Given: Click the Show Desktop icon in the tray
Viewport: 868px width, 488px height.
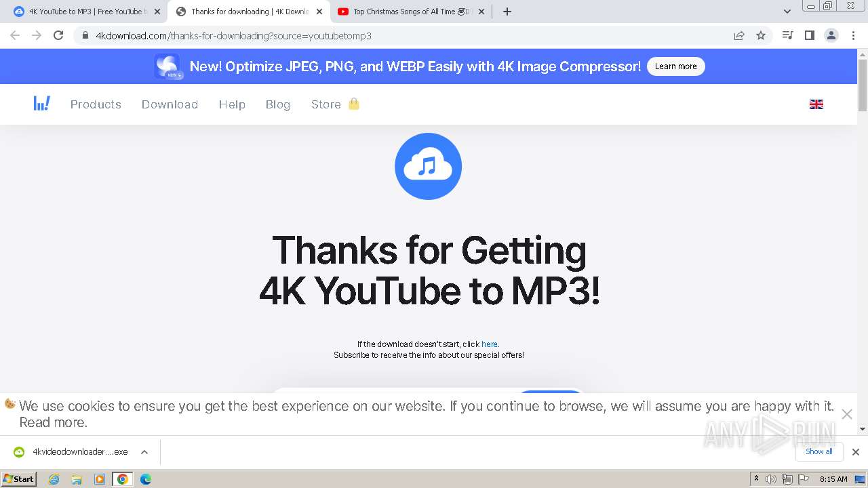Looking at the screenshot, I should 860,479.
